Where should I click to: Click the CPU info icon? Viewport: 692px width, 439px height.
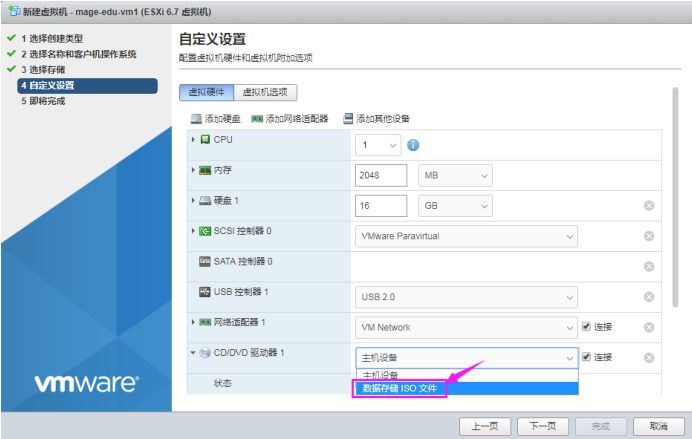413,145
